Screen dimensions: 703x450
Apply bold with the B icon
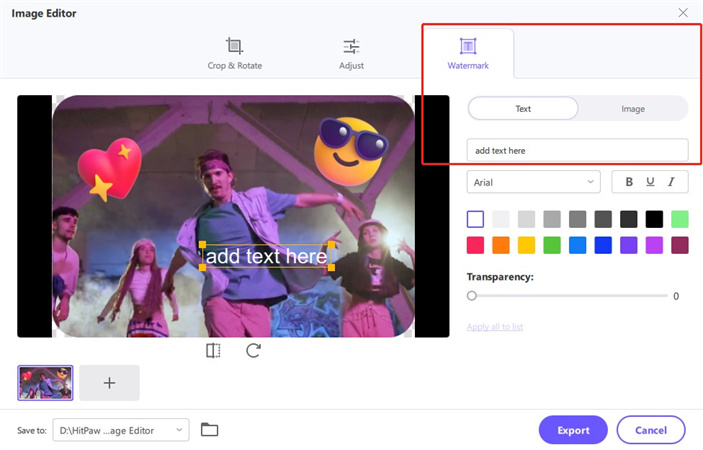[x=629, y=182]
